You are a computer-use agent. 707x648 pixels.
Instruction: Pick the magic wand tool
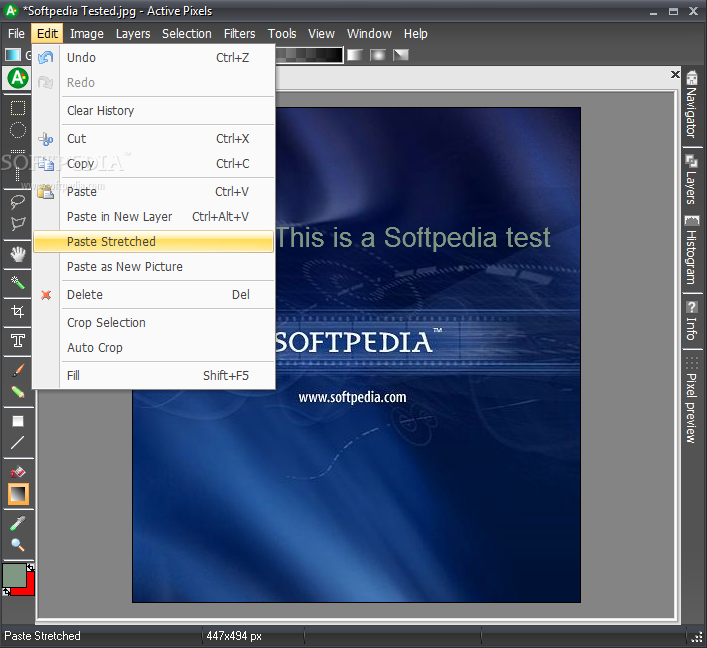[18, 283]
